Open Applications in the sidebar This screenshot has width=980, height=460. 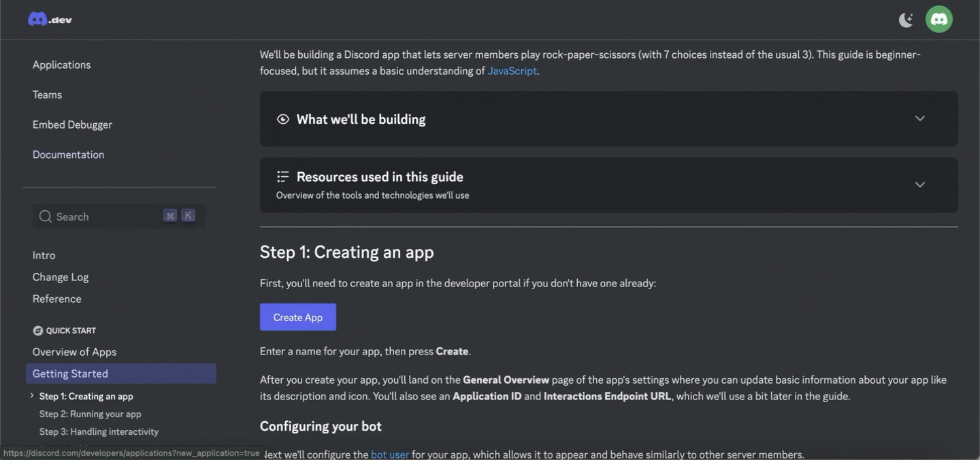(x=61, y=65)
